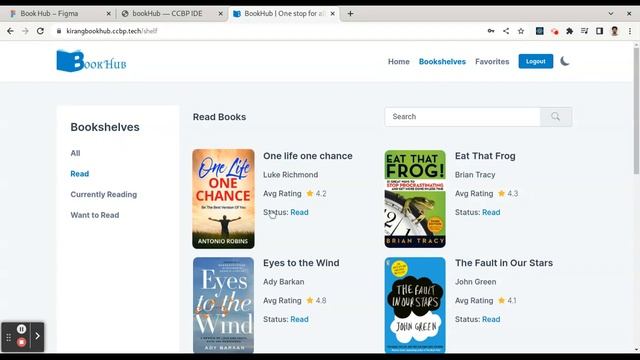Click the recorder drag handle dots
Viewport: 640px width, 360px height.
(9, 337)
